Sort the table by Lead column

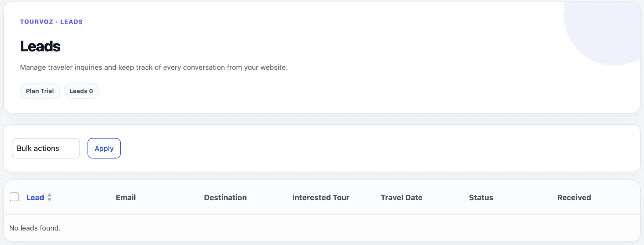click(x=35, y=197)
